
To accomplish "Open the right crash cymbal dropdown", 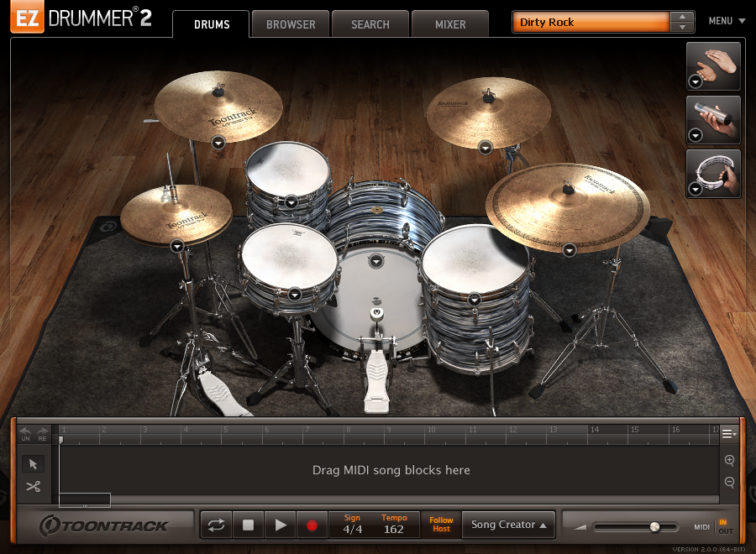I will click(485, 148).
